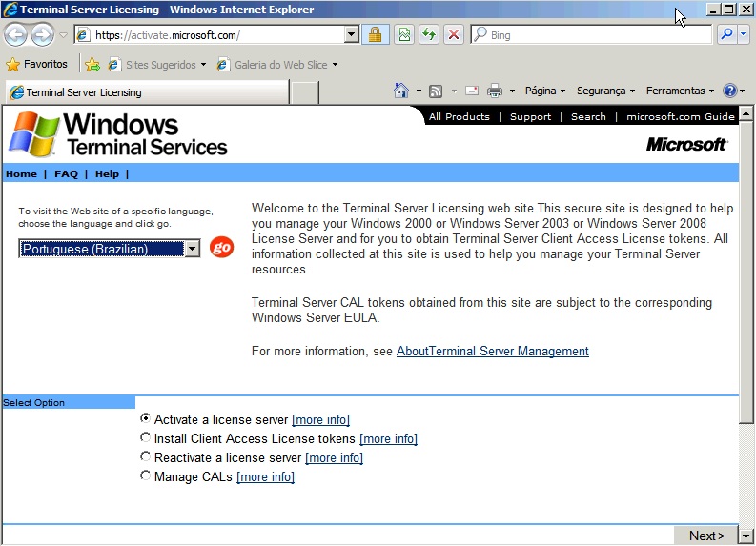Image resolution: width=756 pixels, height=546 pixels.
Task: Click the add to favorites bar icon
Action: pos(92,64)
